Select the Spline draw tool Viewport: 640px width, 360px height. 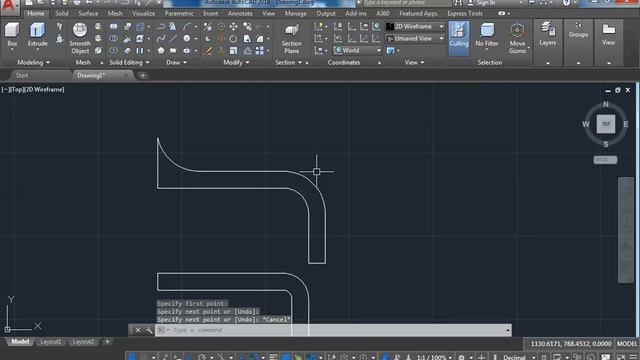click(x=161, y=38)
